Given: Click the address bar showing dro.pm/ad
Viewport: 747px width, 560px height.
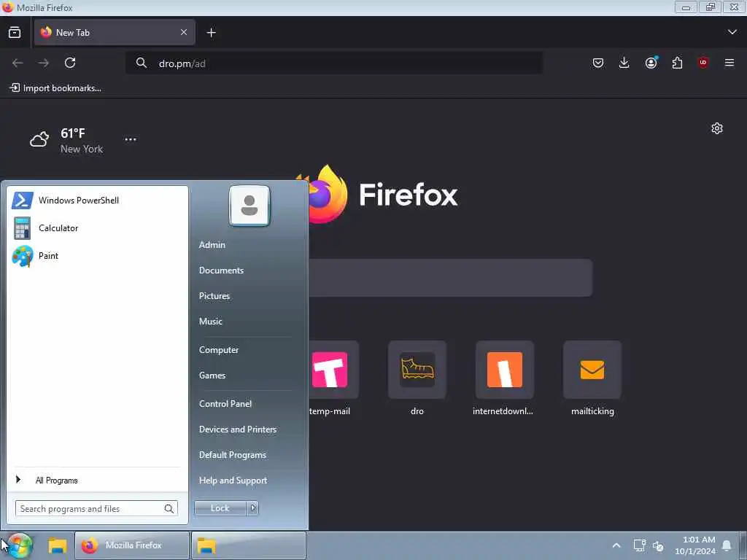Looking at the screenshot, I should pyautogui.click(x=334, y=63).
